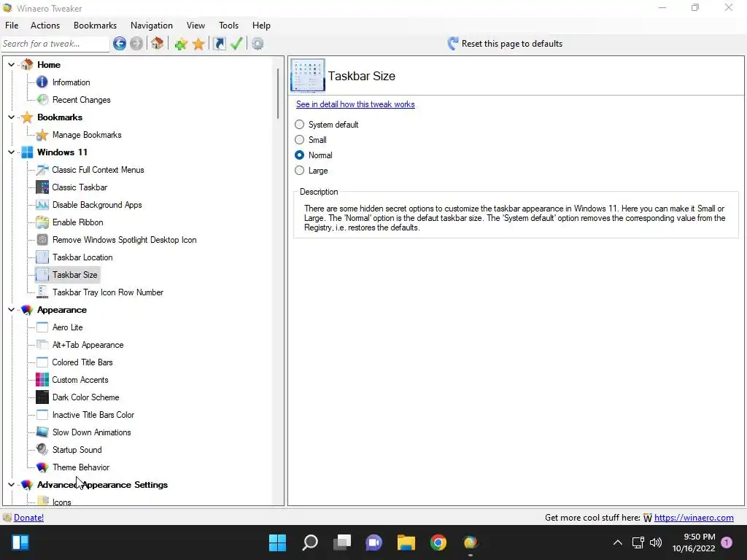Click the Back navigation arrow icon

(x=120, y=44)
